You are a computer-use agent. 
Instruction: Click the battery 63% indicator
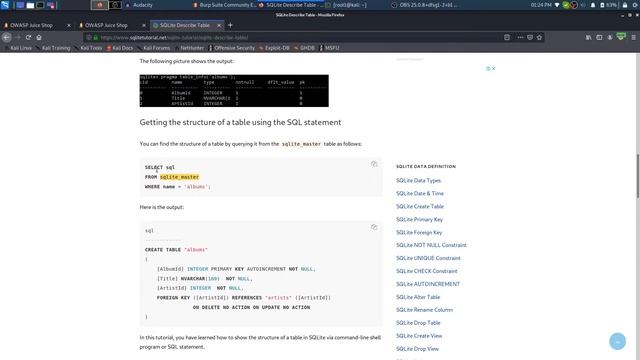pyautogui.click(x=609, y=5)
